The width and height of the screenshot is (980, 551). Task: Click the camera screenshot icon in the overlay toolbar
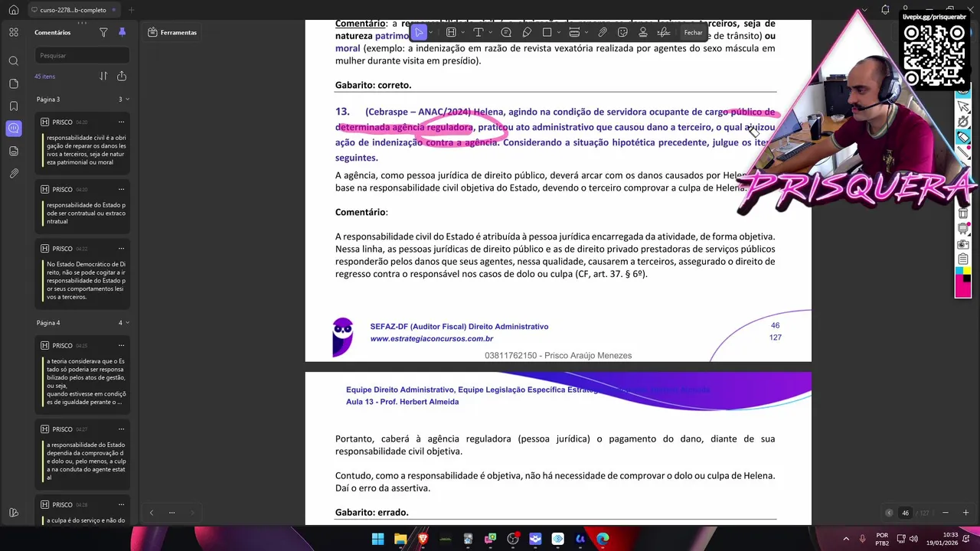(x=963, y=244)
